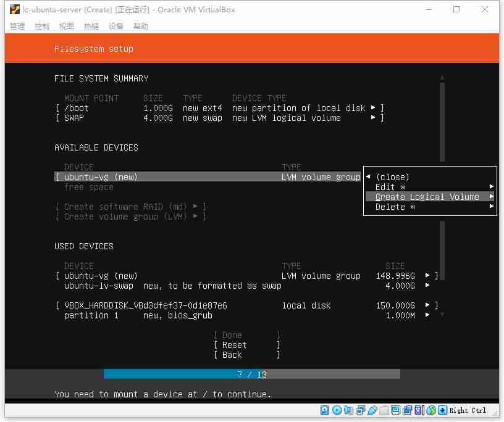
Task: Click the FILE SYSTEM SUMMARY heading
Action: 101,79
